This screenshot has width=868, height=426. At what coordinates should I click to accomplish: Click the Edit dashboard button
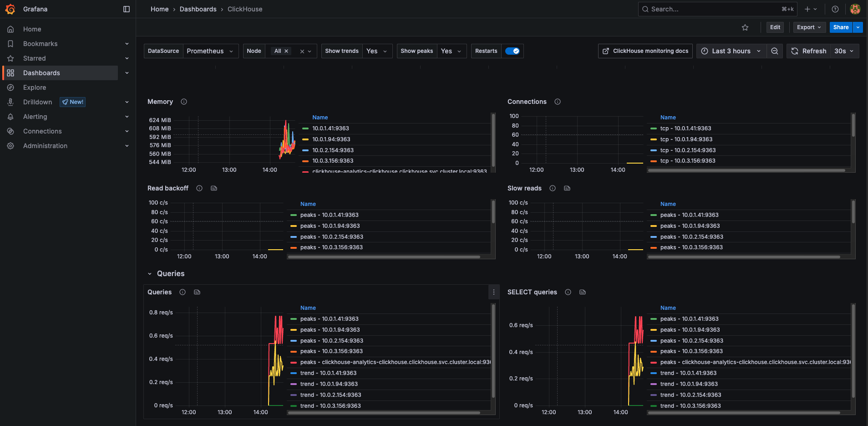pos(775,27)
